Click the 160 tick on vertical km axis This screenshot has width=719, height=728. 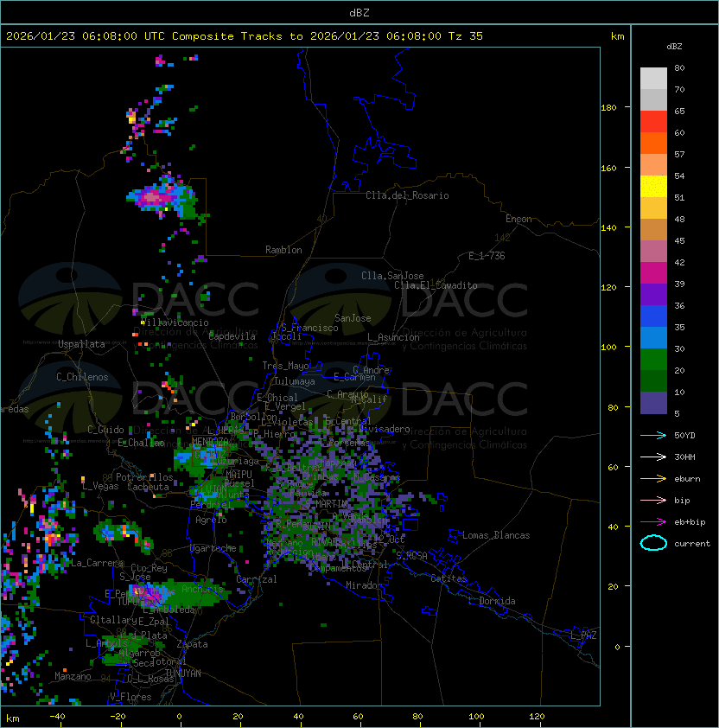coord(608,168)
